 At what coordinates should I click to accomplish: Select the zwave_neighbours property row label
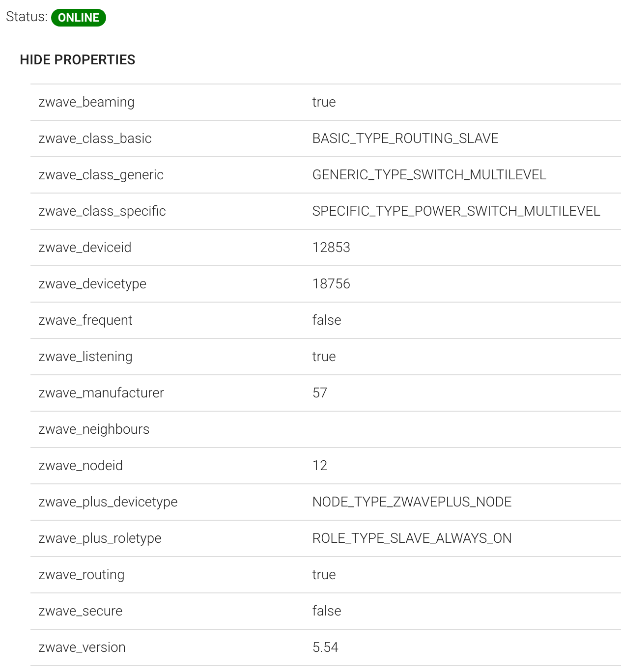click(x=94, y=429)
